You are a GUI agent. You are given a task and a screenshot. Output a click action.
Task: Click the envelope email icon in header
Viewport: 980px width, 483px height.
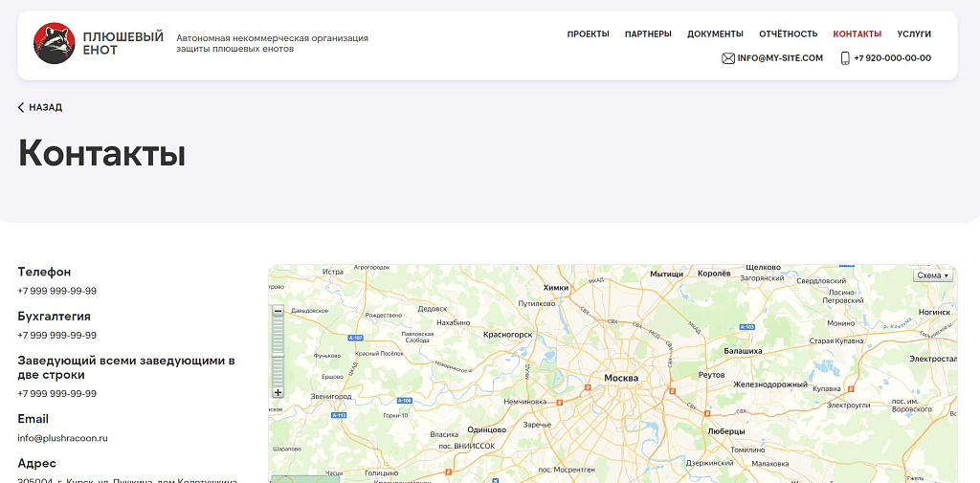coord(728,58)
